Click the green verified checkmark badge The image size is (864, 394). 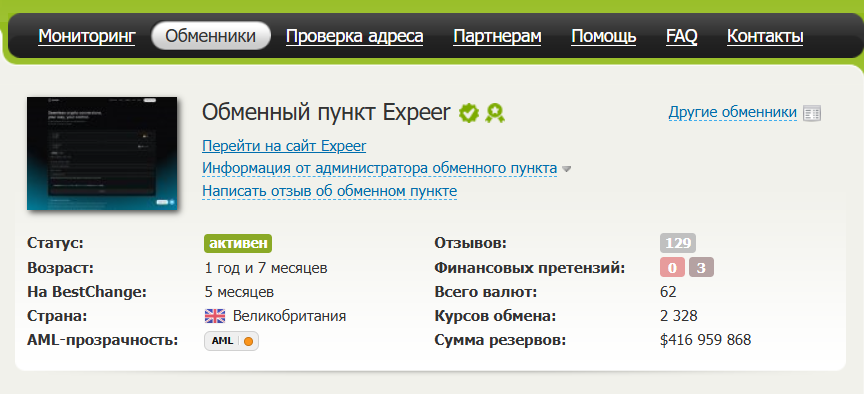(469, 113)
